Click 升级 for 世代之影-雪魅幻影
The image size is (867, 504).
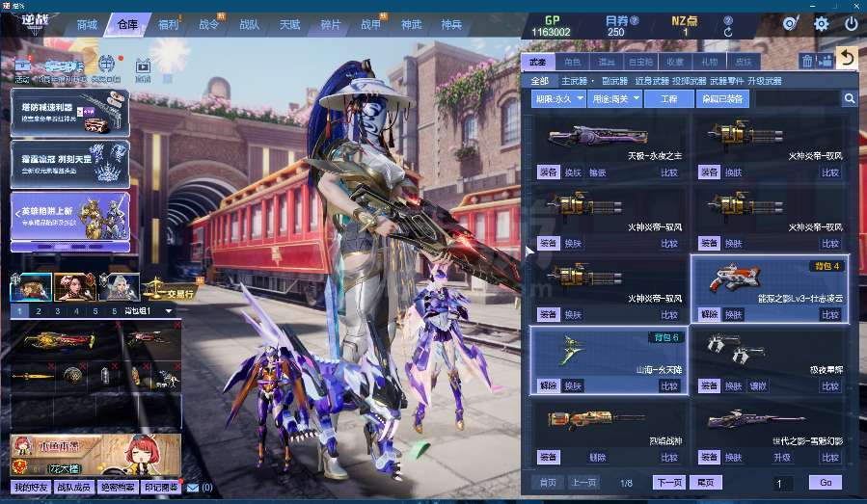(x=781, y=457)
